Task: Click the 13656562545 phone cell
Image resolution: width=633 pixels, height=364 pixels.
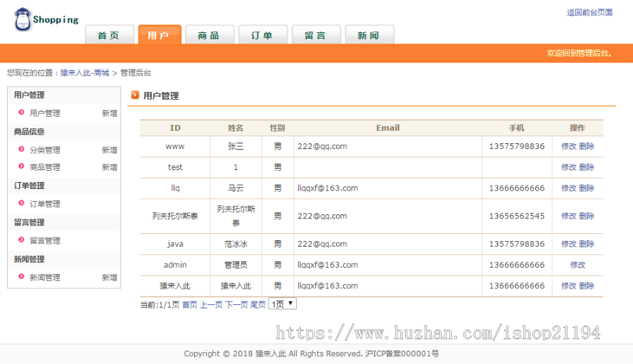Action: (x=517, y=216)
